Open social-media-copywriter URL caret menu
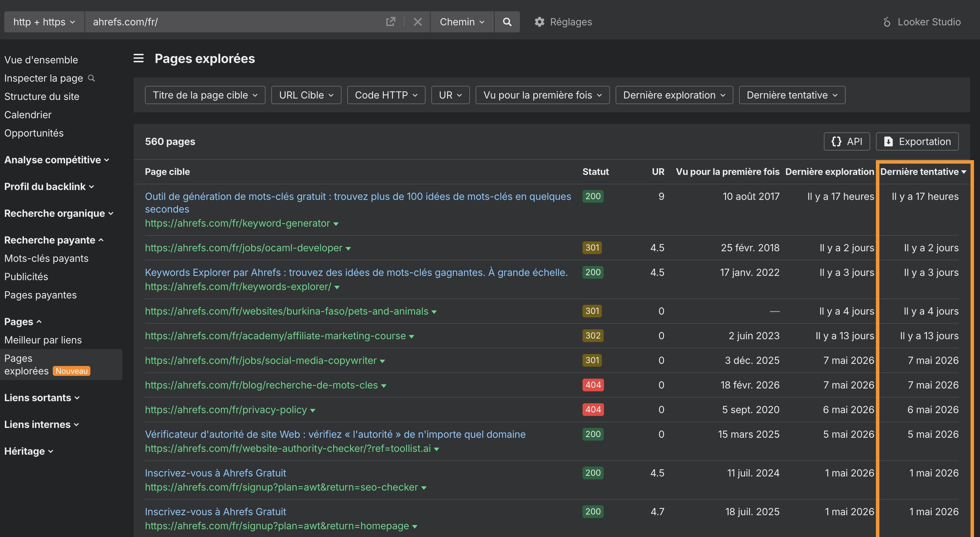980x537 pixels. pyautogui.click(x=382, y=361)
